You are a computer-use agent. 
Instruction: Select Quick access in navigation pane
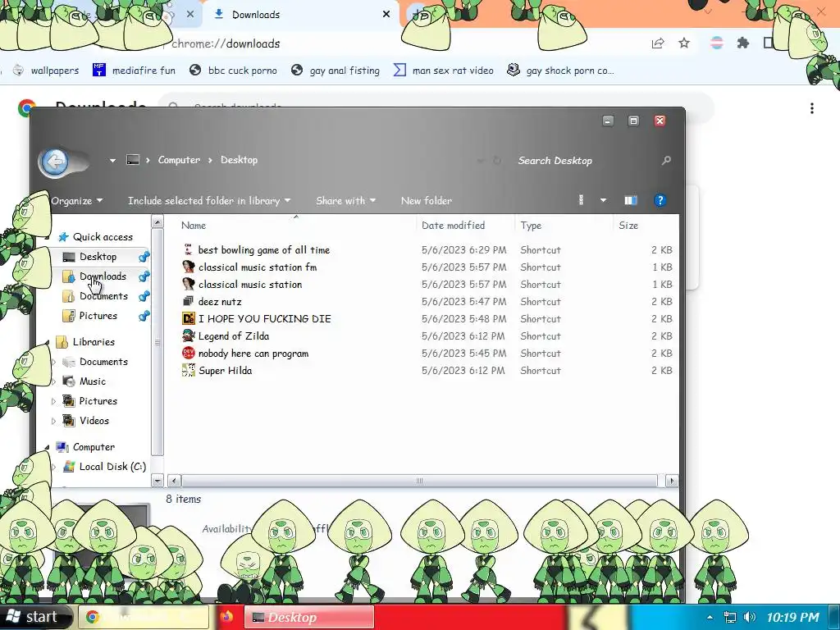tap(103, 237)
